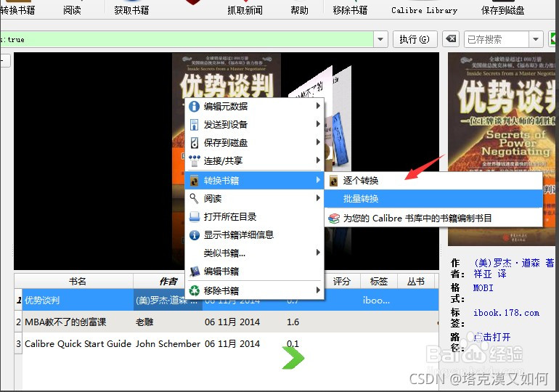Click the 逐个转换 book icon
559x392 pixels.
334,181
